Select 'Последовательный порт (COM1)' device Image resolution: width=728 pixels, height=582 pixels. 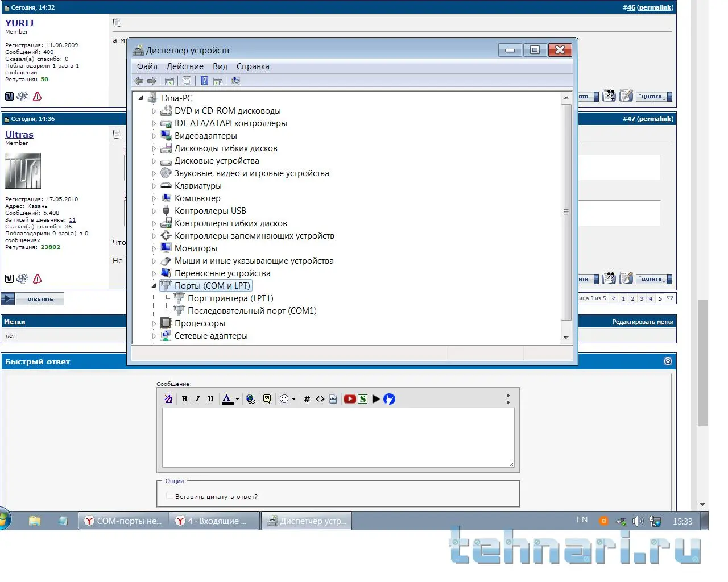click(x=252, y=311)
